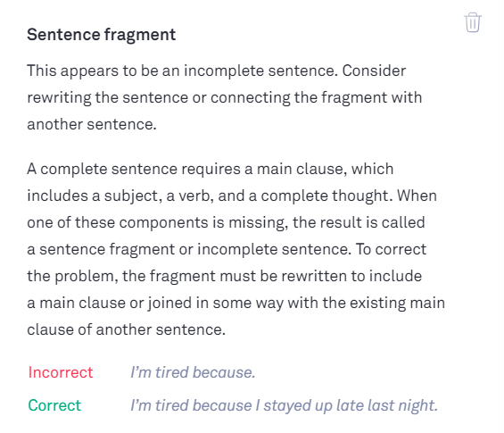
Task: Click the line "This appears to be an incomplete sentence"
Action: click(182, 71)
